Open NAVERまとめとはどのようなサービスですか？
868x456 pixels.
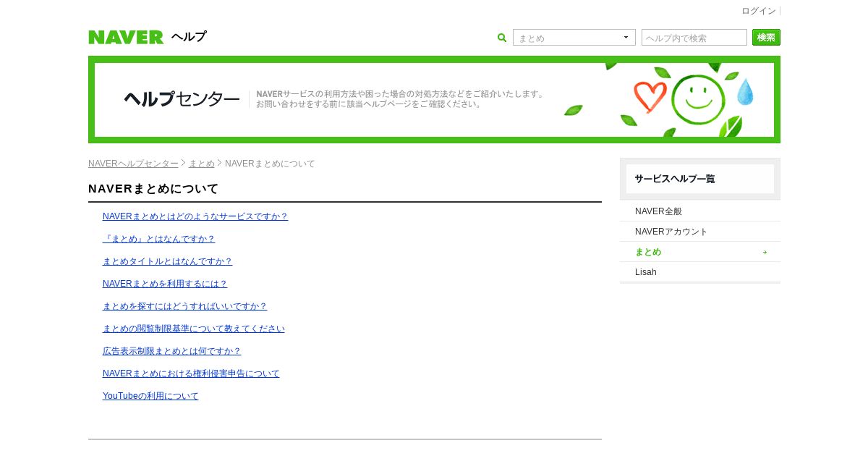[195, 216]
